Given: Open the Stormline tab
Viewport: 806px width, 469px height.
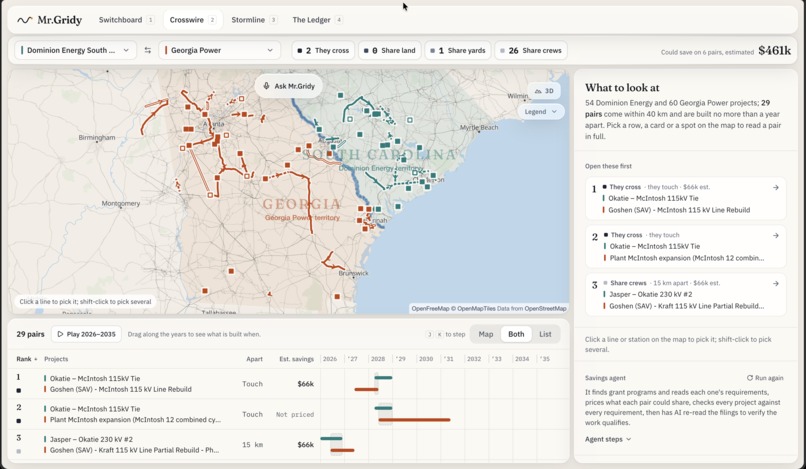Looking at the screenshot, I should coord(254,20).
